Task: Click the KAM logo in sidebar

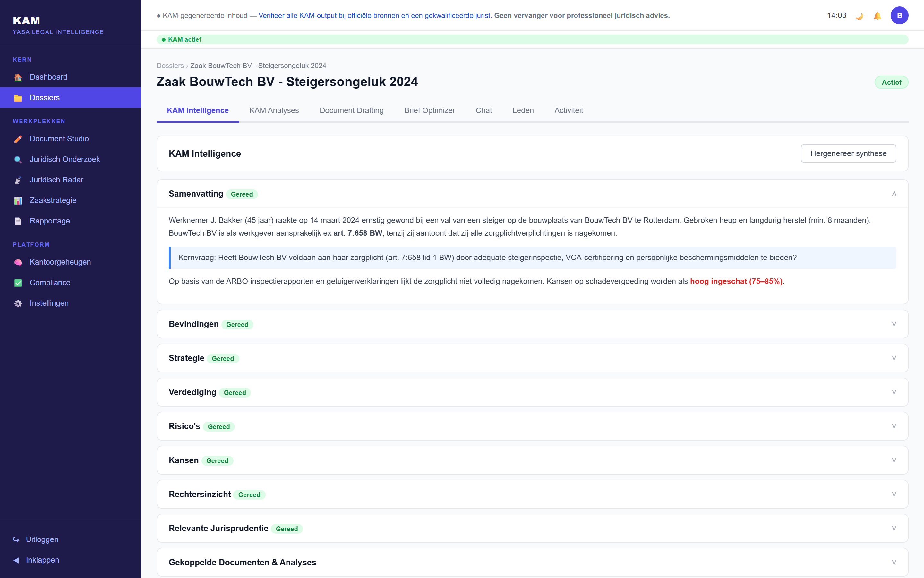Action: (26, 21)
